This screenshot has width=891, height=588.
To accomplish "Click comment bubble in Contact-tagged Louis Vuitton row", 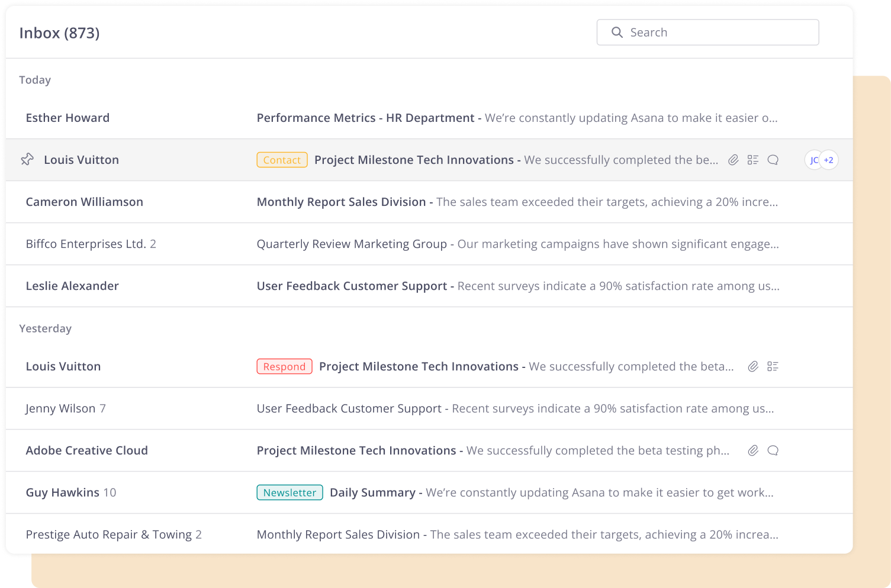I will point(773,160).
